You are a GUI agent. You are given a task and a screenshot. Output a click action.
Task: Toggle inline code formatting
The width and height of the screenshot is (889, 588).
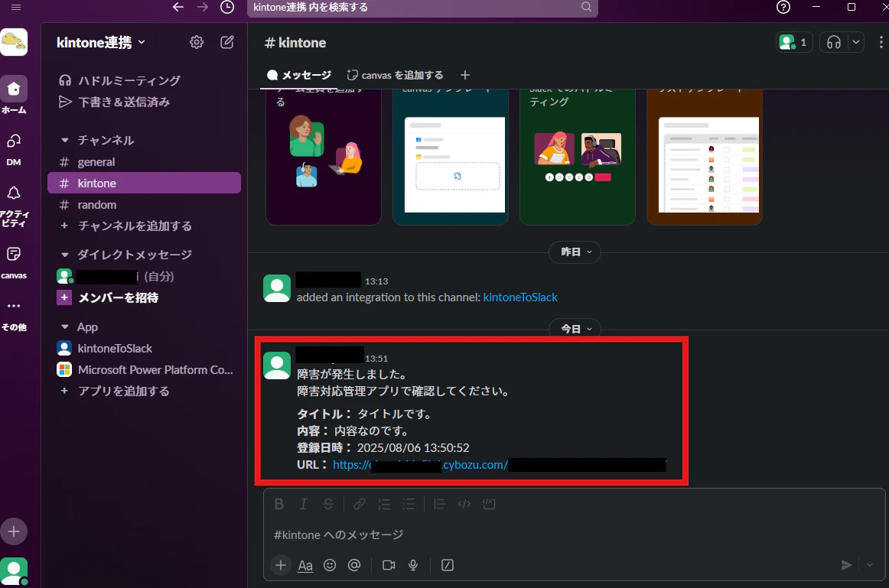(464, 504)
